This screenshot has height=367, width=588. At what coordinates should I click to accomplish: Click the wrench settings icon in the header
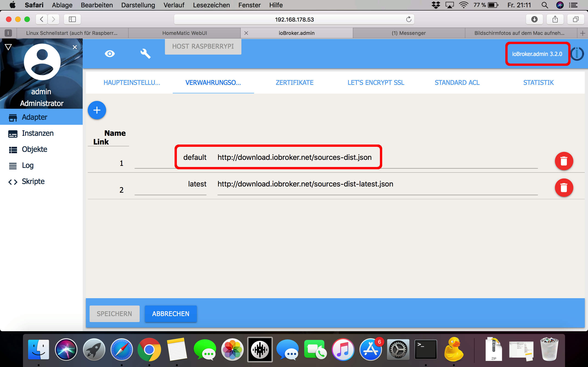(x=145, y=54)
